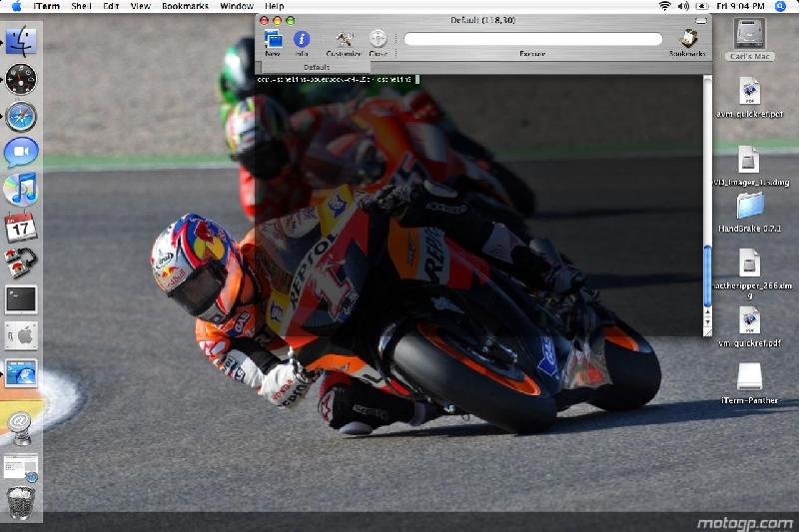The image size is (799, 532).
Task: Click the Execute command input field
Action: pos(533,39)
